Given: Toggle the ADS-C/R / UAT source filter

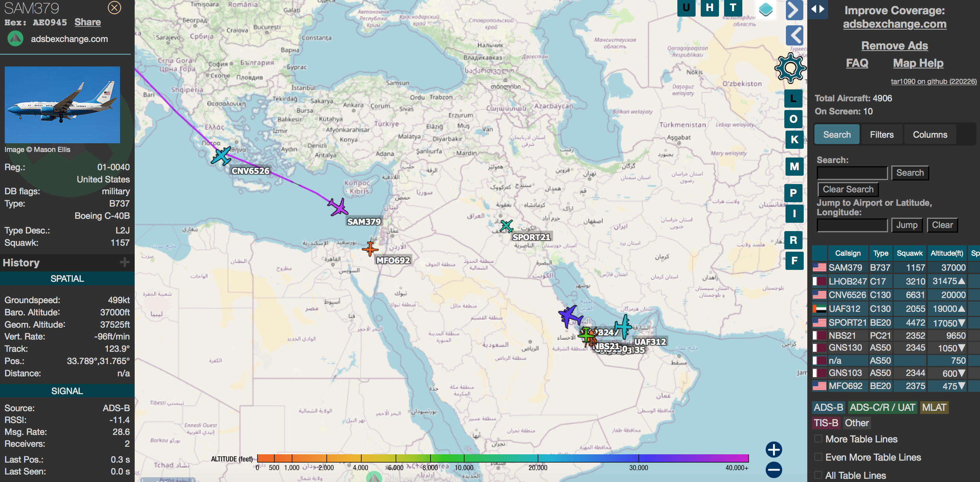Looking at the screenshot, I should click(883, 408).
